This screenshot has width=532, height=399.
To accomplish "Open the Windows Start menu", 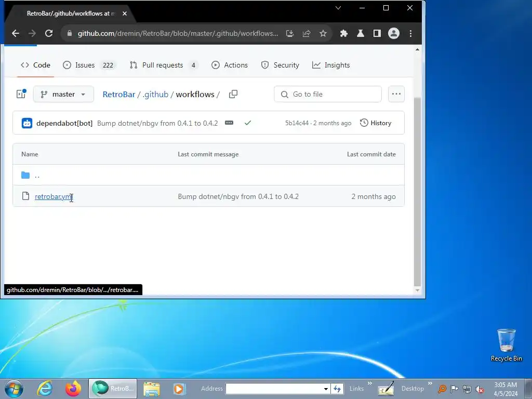I will (x=14, y=389).
